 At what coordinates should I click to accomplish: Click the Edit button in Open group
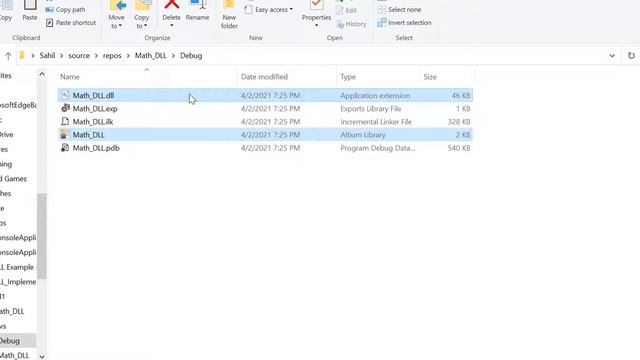[x=346, y=10]
